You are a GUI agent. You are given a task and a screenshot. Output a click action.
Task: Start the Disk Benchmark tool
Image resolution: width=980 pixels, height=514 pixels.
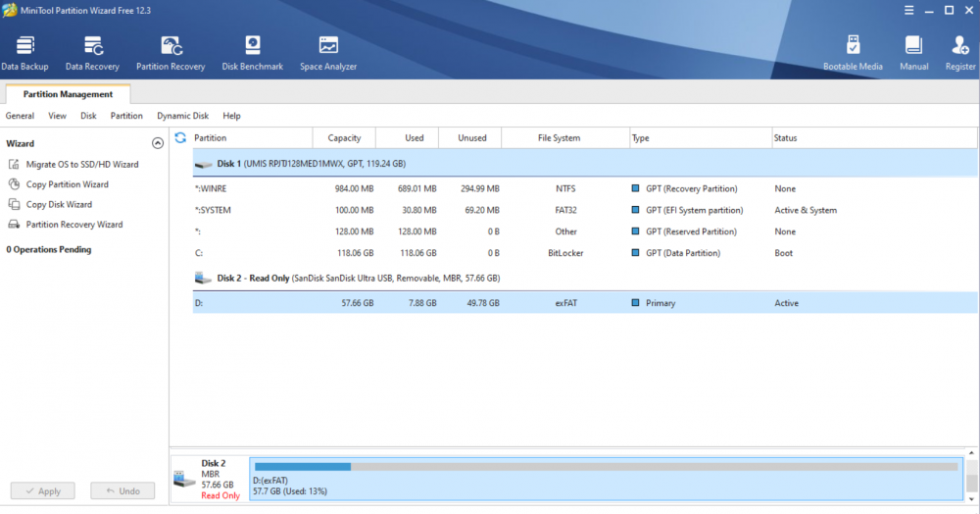pyautogui.click(x=252, y=52)
